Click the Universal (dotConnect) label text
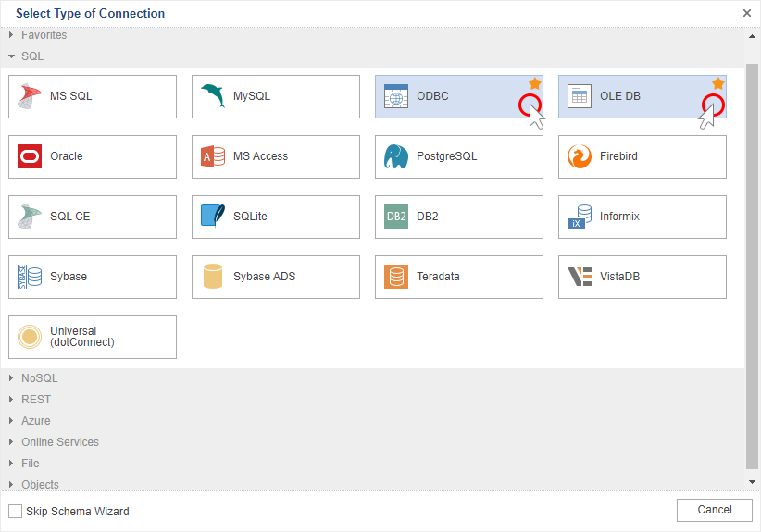761x532 pixels. 82,337
